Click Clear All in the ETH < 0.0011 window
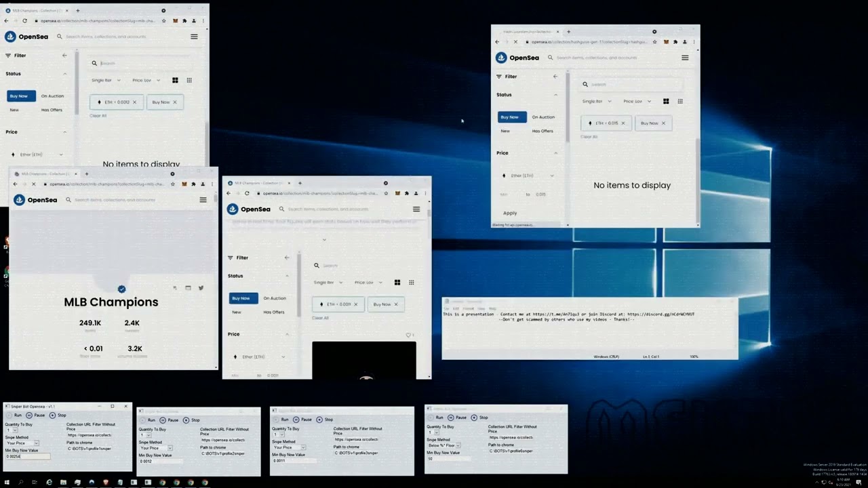868x488 pixels. click(x=320, y=318)
